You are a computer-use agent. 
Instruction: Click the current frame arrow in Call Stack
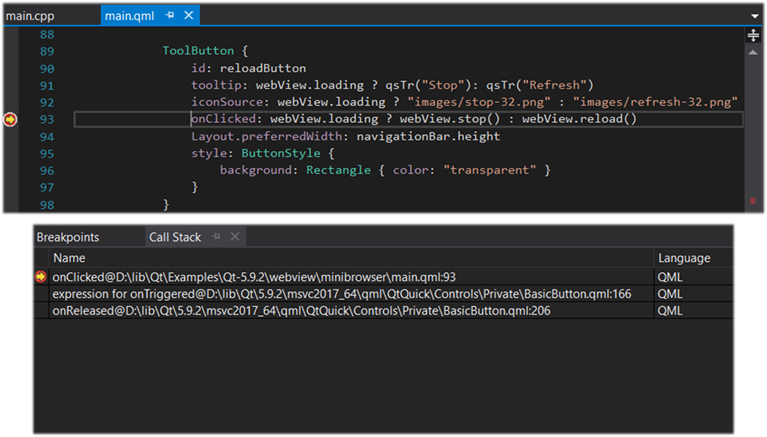[41, 277]
